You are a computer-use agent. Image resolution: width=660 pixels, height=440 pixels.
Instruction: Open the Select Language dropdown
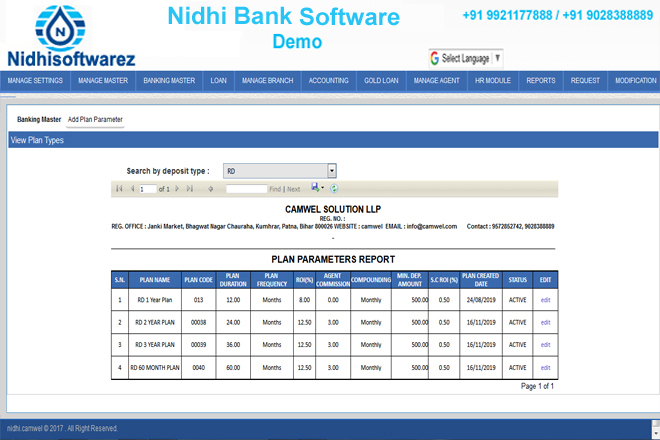click(466, 58)
